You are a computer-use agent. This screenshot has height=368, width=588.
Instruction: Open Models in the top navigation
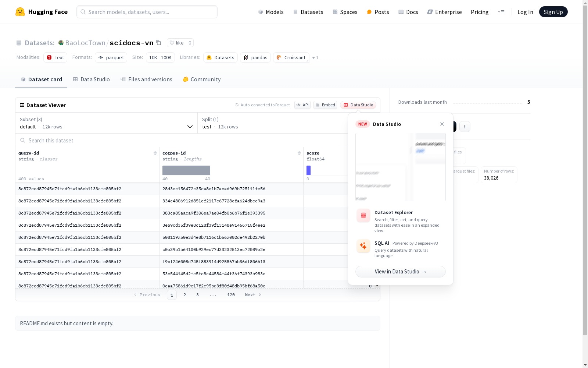point(271,12)
